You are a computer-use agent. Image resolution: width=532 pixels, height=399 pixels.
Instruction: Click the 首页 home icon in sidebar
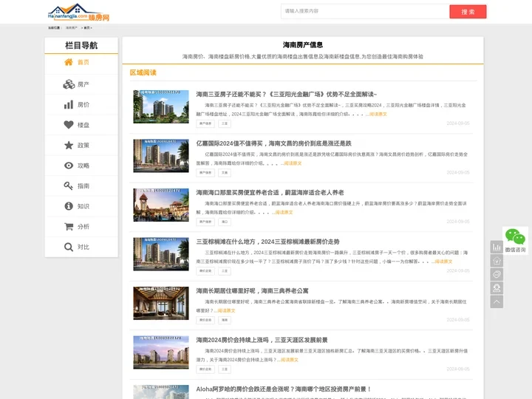click(x=69, y=62)
